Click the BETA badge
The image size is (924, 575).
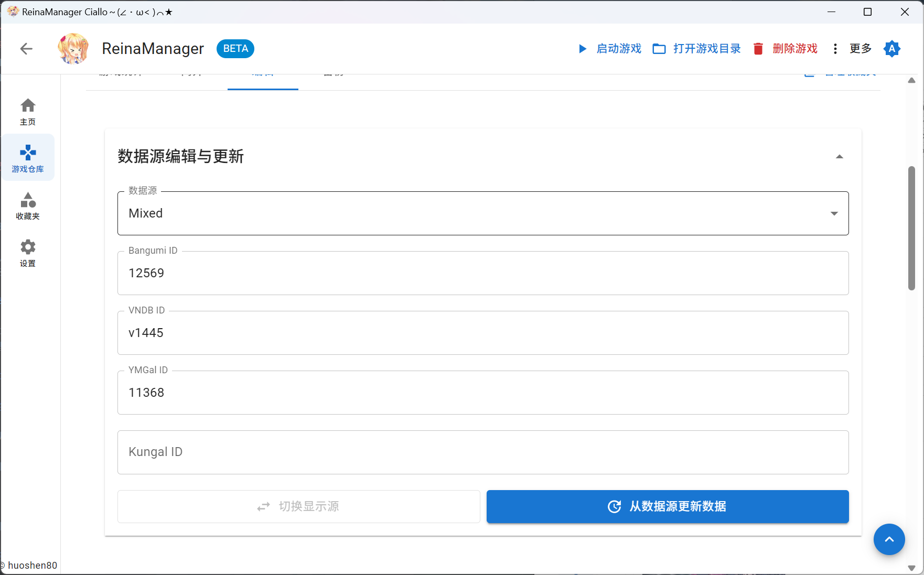(235, 49)
